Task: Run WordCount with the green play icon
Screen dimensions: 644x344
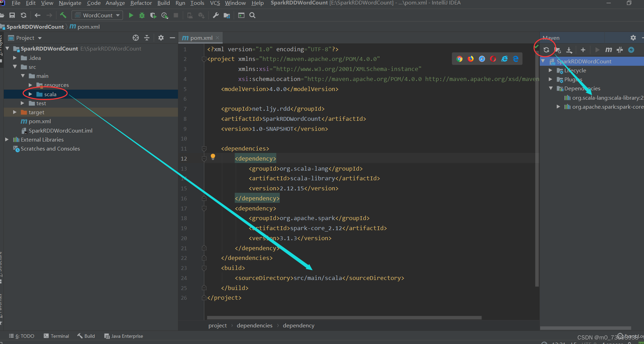Action: (x=131, y=15)
